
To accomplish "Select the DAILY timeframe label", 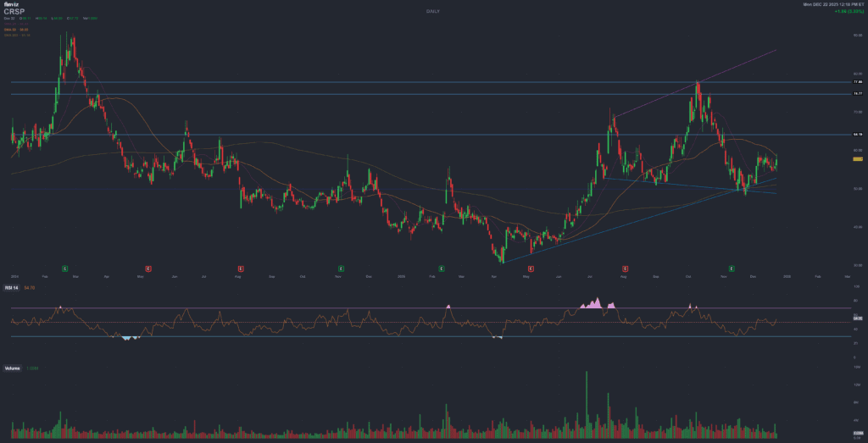I will (432, 11).
